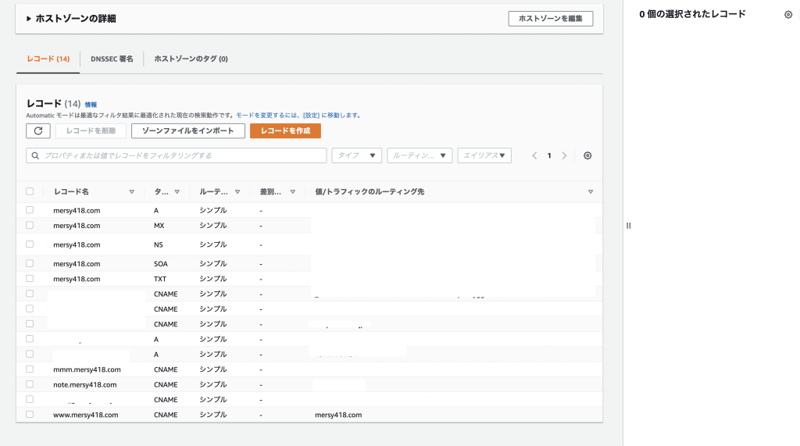Open the ホストゾーンのタグ (0) tab
Screen dimensions: 800x446
pos(190,59)
